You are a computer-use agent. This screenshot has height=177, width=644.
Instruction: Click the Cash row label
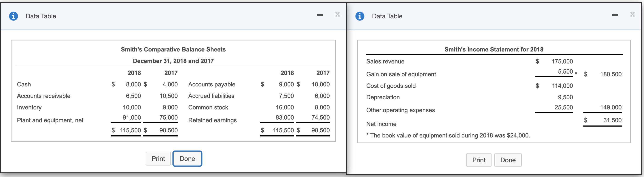pos(24,84)
